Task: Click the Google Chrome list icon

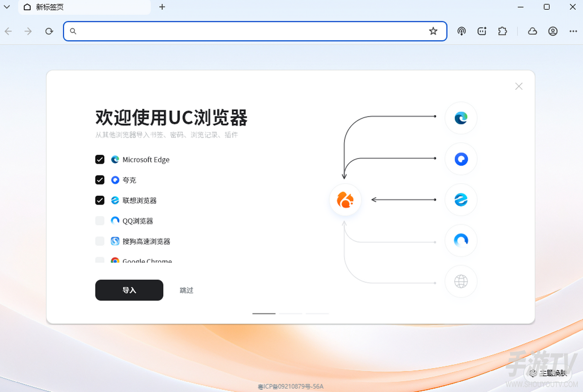Action: coord(115,260)
